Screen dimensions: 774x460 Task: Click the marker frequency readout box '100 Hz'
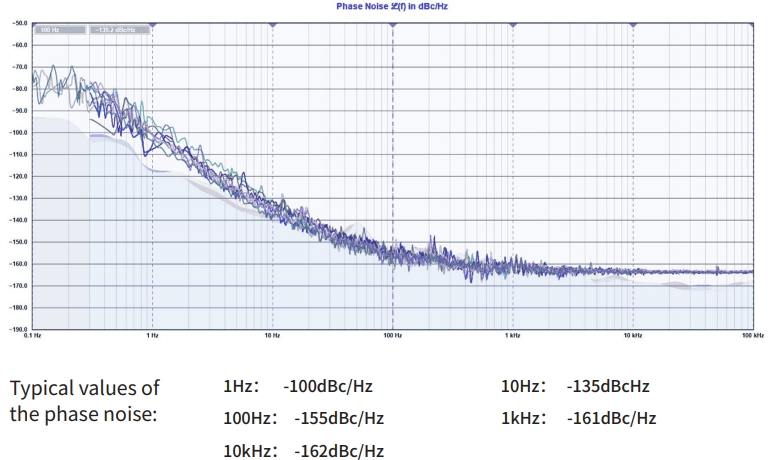pyautogui.click(x=59, y=30)
